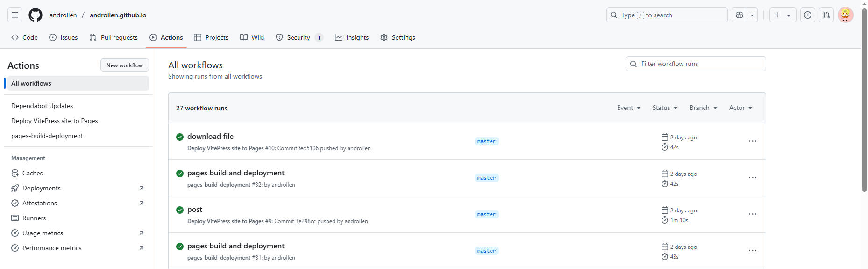The height and width of the screenshot is (269, 868).
Task: Open the androllen owner link
Action: 63,15
